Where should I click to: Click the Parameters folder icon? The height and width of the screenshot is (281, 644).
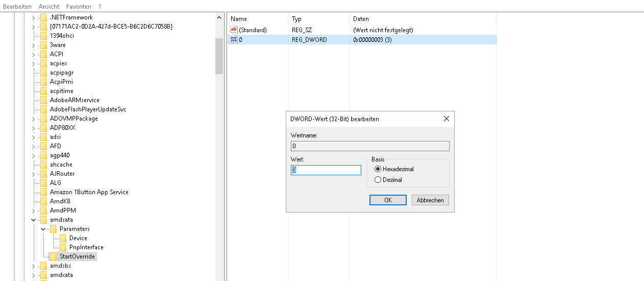click(x=53, y=229)
